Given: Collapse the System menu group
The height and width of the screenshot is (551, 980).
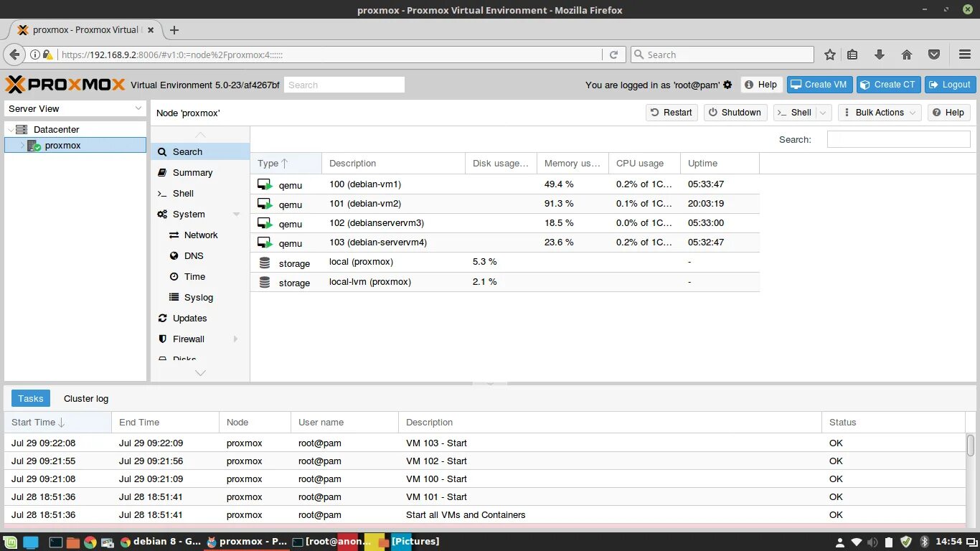Looking at the screenshot, I should 236,215.
